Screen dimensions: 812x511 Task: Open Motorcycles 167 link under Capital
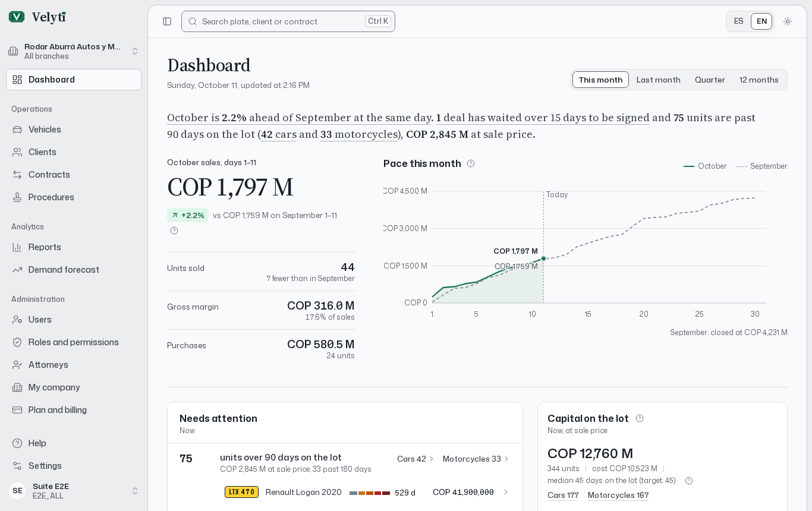click(x=618, y=495)
